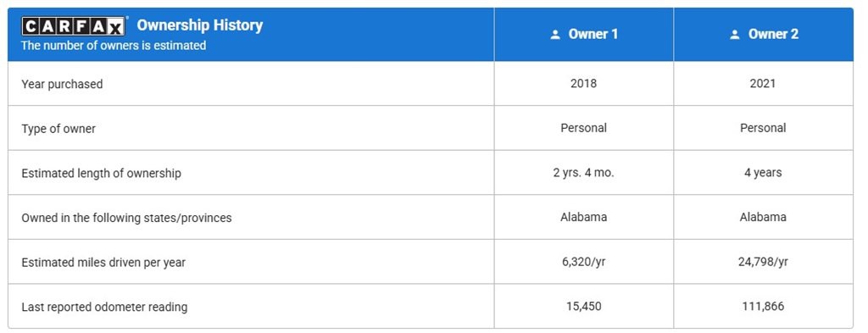Select Owned in the following states/provinces label
Viewport: 868px width, 333px height.
coord(126,218)
